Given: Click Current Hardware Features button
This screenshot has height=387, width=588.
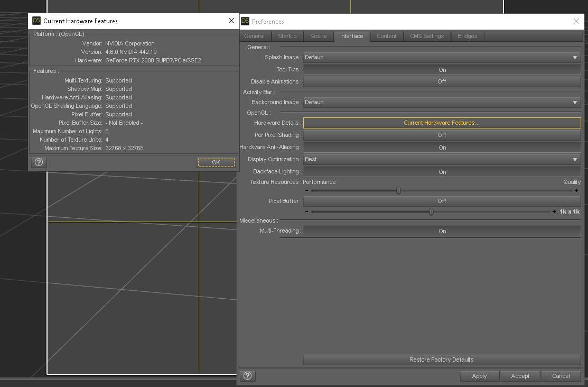Looking at the screenshot, I should tap(442, 123).
